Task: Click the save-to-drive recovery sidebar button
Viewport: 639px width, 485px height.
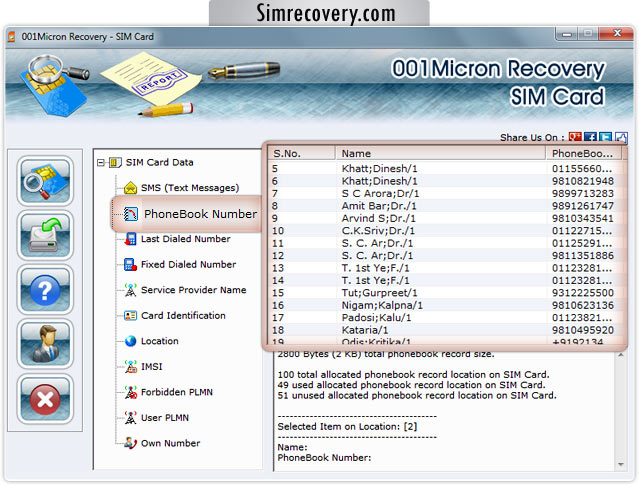Action: pyautogui.click(x=45, y=236)
